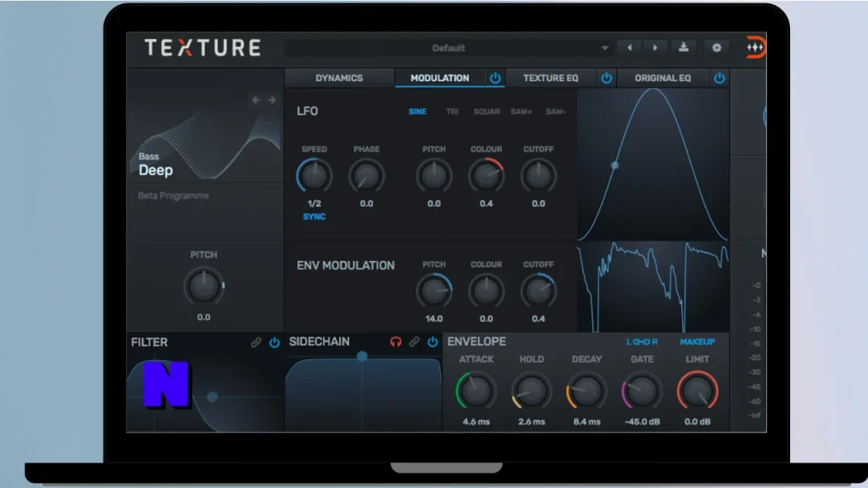Click the Envelope Decay knob
This screenshot has height=488, width=868.
click(x=587, y=391)
